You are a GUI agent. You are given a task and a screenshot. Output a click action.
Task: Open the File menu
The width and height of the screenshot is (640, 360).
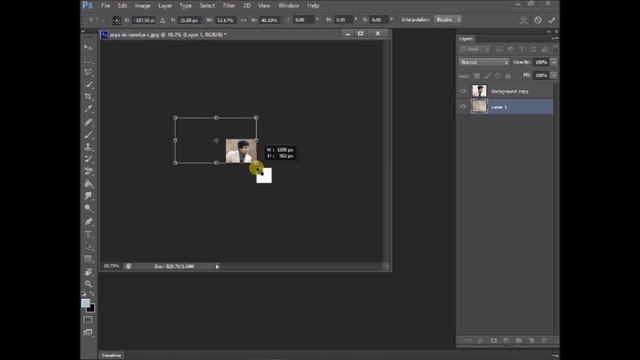pos(106,6)
